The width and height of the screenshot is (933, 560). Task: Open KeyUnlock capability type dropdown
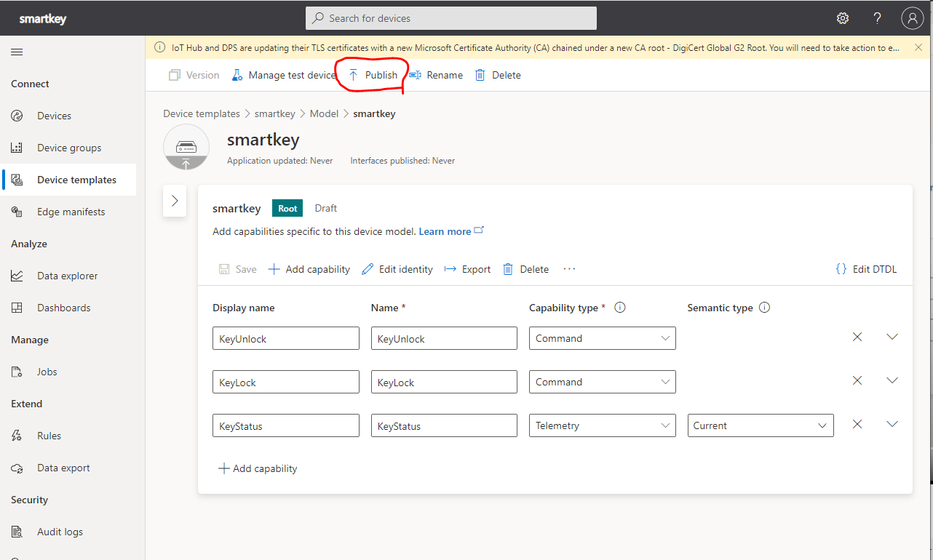(603, 338)
